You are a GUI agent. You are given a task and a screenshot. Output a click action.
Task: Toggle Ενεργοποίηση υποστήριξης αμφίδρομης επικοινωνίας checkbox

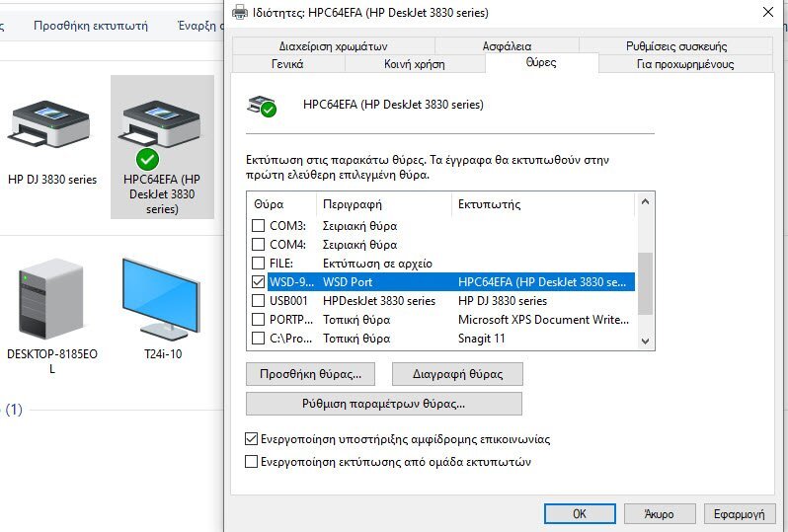point(251,439)
